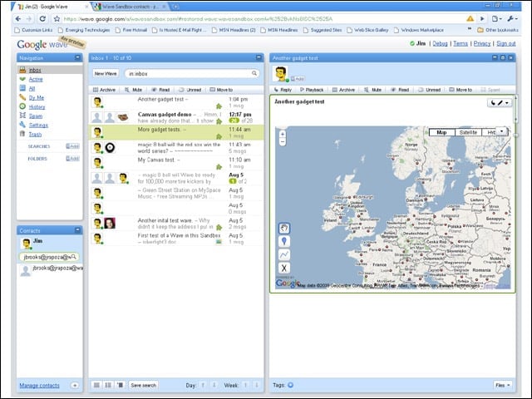Click Archive in the inbox toolbar
532x399 pixels.
pos(105,90)
